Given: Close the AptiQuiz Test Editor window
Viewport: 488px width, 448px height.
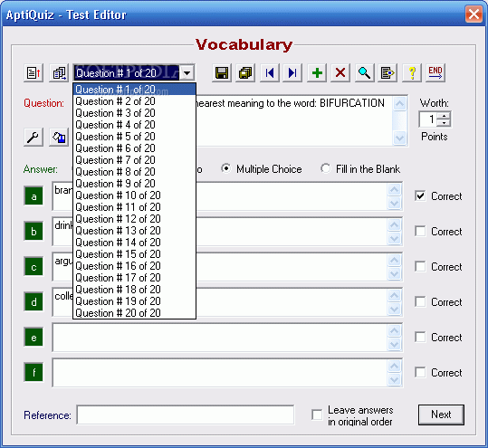Looking at the screenshot, I should [x=474, y=14].
